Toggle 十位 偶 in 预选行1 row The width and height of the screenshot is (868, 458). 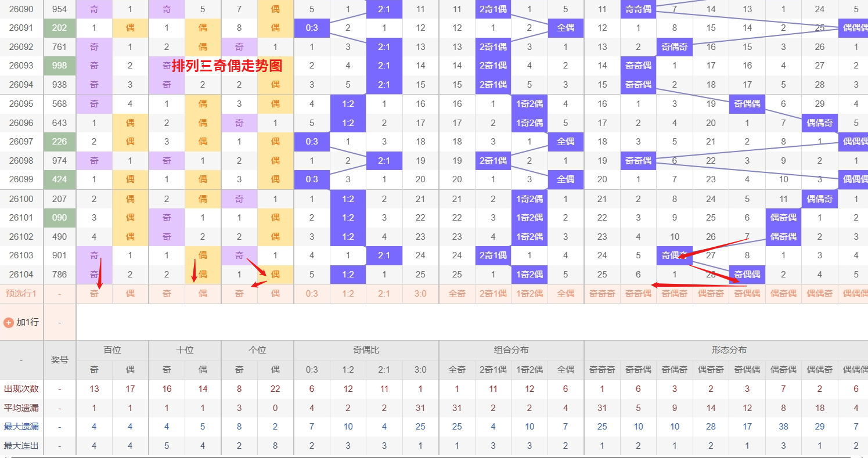[x=203, y=294]
